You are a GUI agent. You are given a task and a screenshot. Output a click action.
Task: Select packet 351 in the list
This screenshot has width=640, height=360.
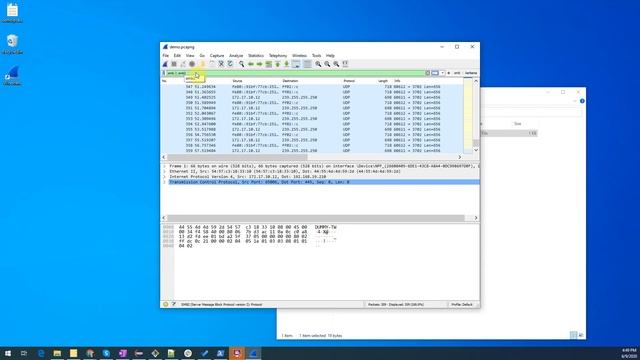point(312,108)
